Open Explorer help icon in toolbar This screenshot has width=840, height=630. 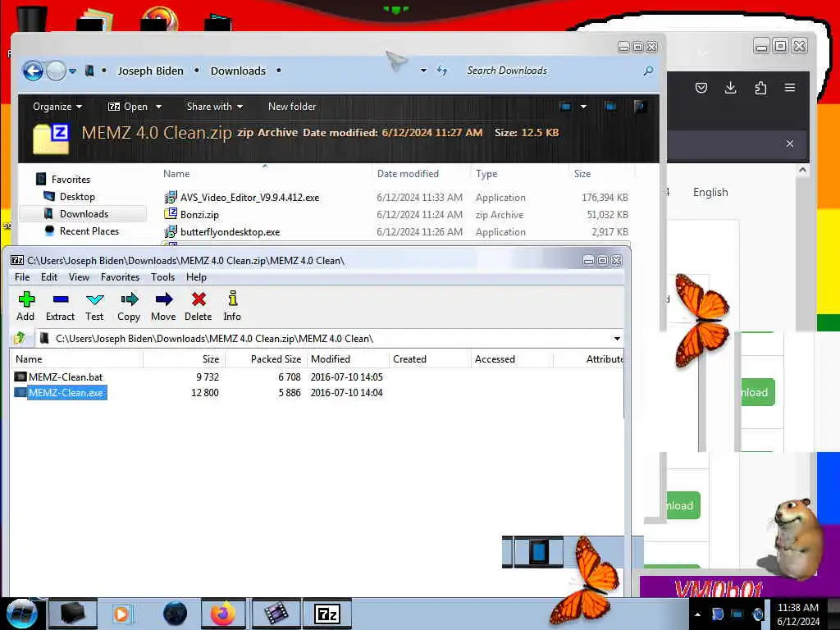pyautogui.click(x=640, y=107)
